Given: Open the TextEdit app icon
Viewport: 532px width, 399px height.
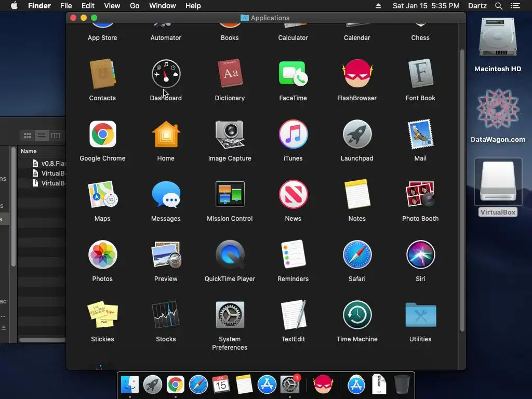Looking at the screenshot, I should pos(293,314).
